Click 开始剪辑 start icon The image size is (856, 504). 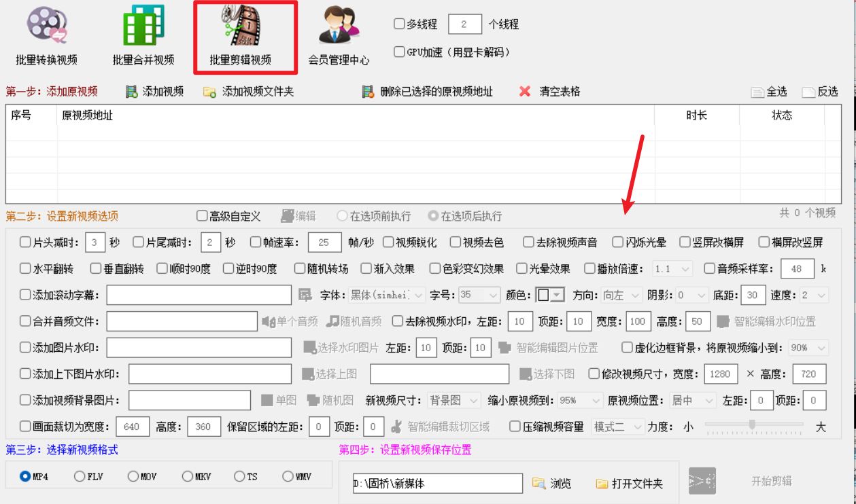click(x=702, y=481)
